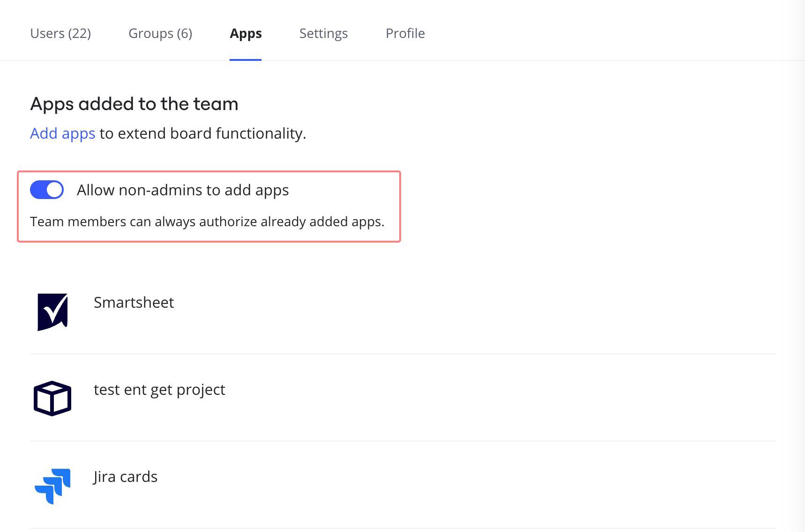The width and height of the screenshot is (805, 532).
Task: Click the 'Team members can always authorize' note
Action: tap(207, 222)
